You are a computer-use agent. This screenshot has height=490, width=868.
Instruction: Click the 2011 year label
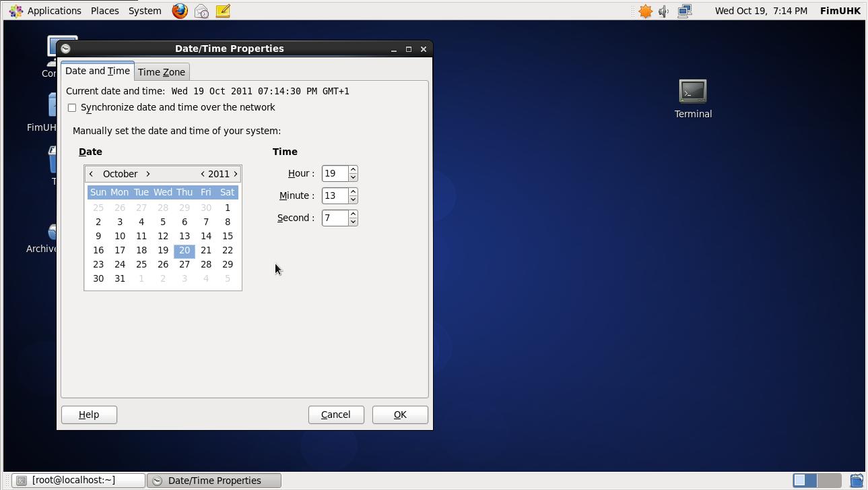(219, 174)
